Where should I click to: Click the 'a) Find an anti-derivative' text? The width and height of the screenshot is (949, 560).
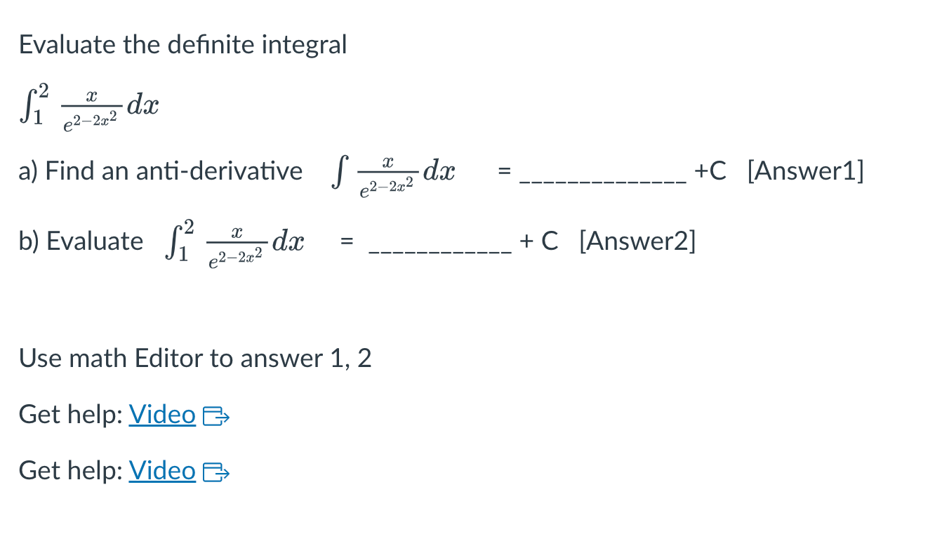pos(161,171)
